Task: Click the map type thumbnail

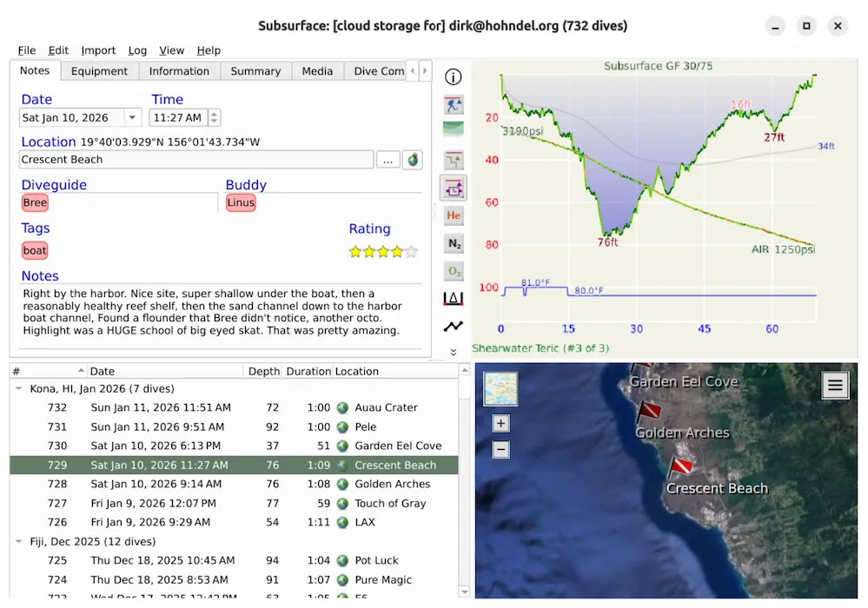Action: 500,389
